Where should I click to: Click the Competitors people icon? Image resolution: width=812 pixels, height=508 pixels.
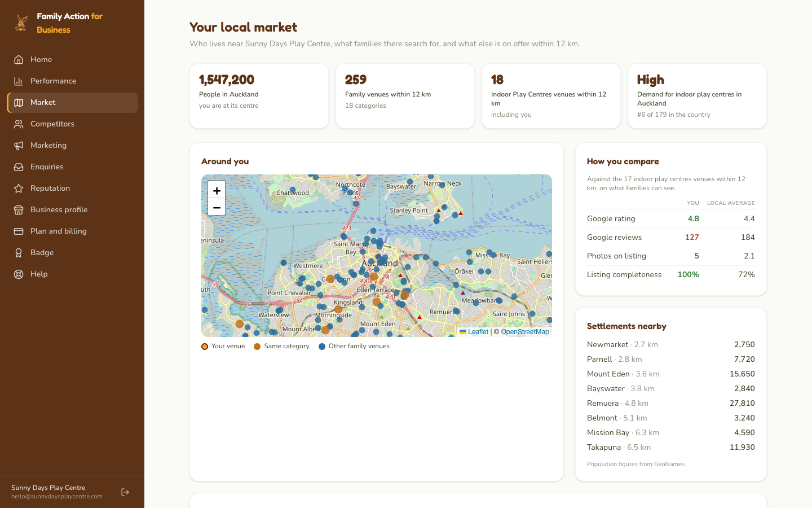tap(19, 124)
